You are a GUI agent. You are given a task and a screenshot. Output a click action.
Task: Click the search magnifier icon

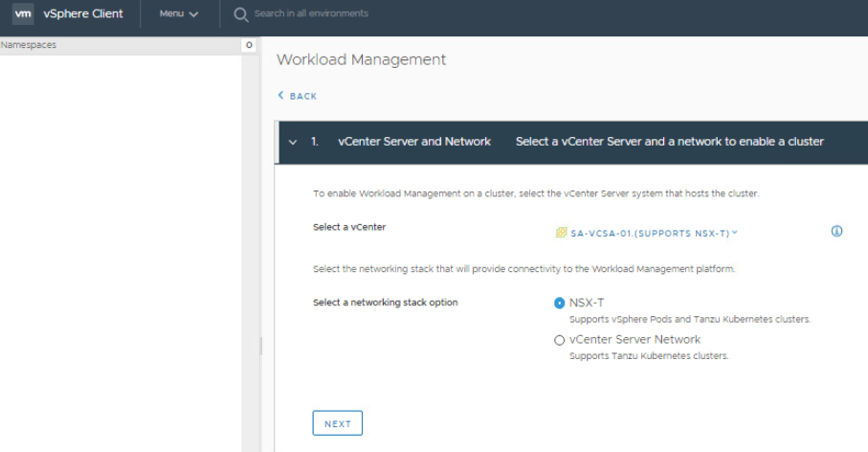[x=241, y=14]
